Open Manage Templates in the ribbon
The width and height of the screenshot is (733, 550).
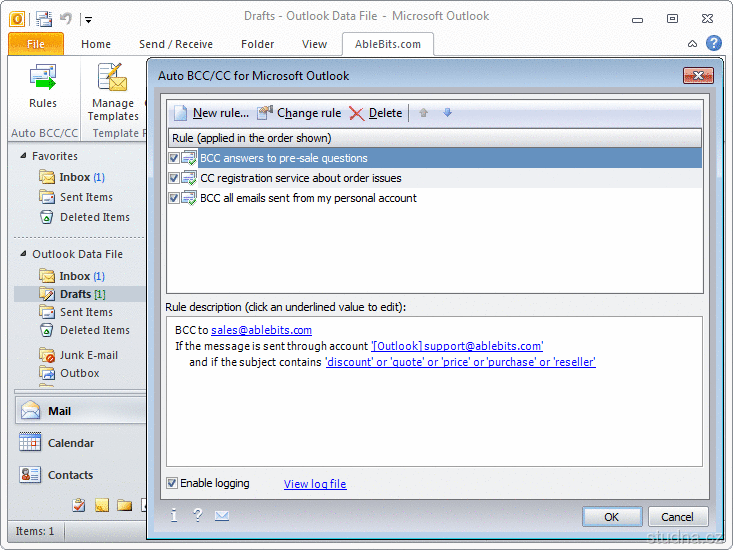coord(113,93)
